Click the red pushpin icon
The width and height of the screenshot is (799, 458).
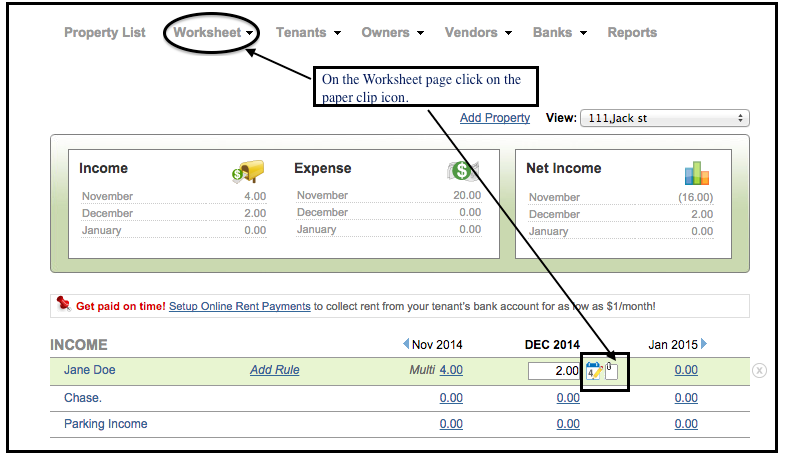[x=63, y=303]
